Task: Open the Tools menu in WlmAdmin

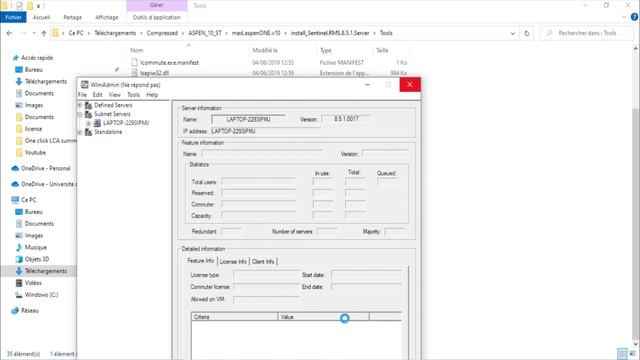Action: [133, 95]
